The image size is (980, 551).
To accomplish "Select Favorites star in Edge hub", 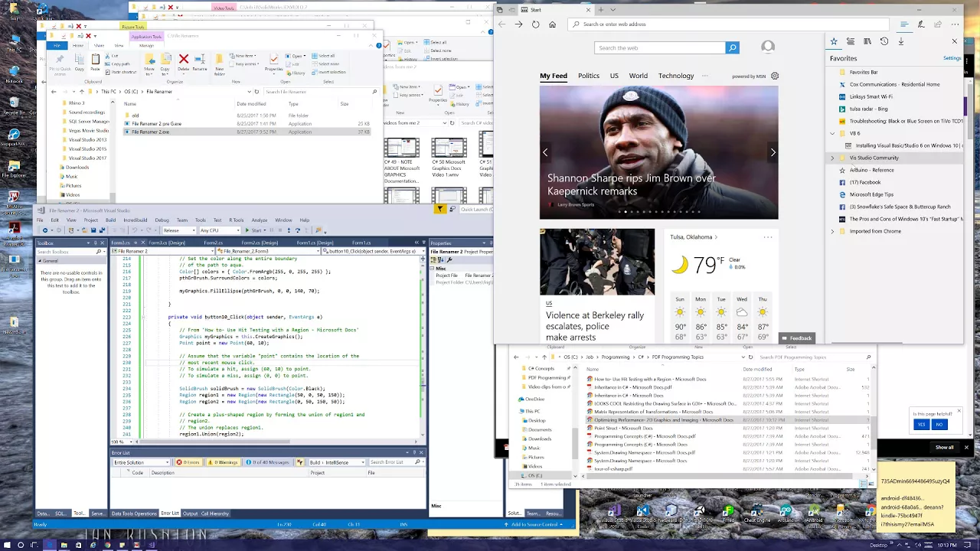I will coord(834,41).
